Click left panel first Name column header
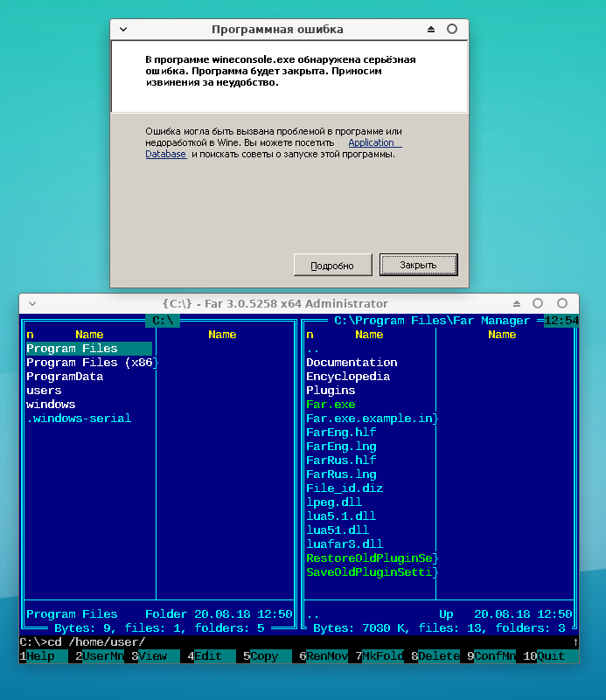The height and width of the screenshot is (700, 606). 89,335
